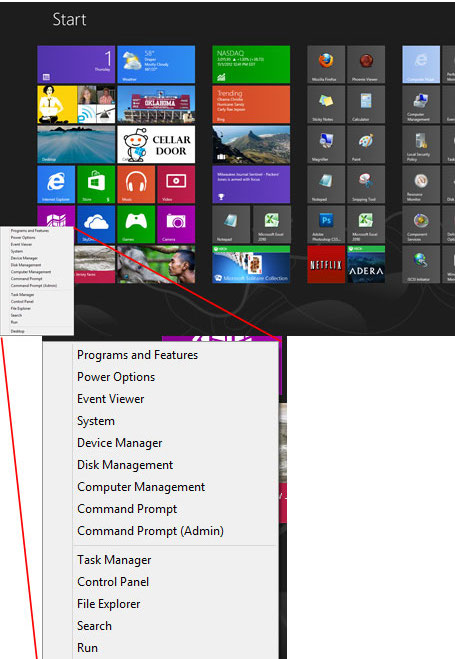Open Adobe Photoshop tile

pos(326,224)
